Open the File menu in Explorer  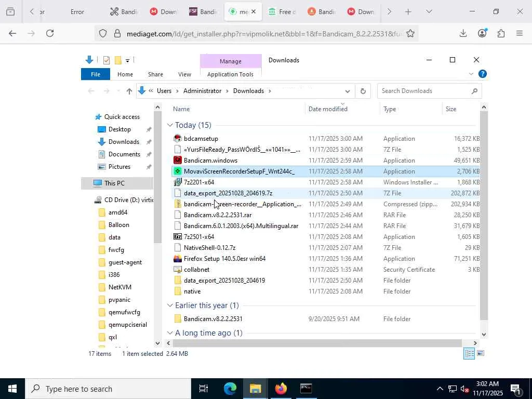click(x=96, y=74)
